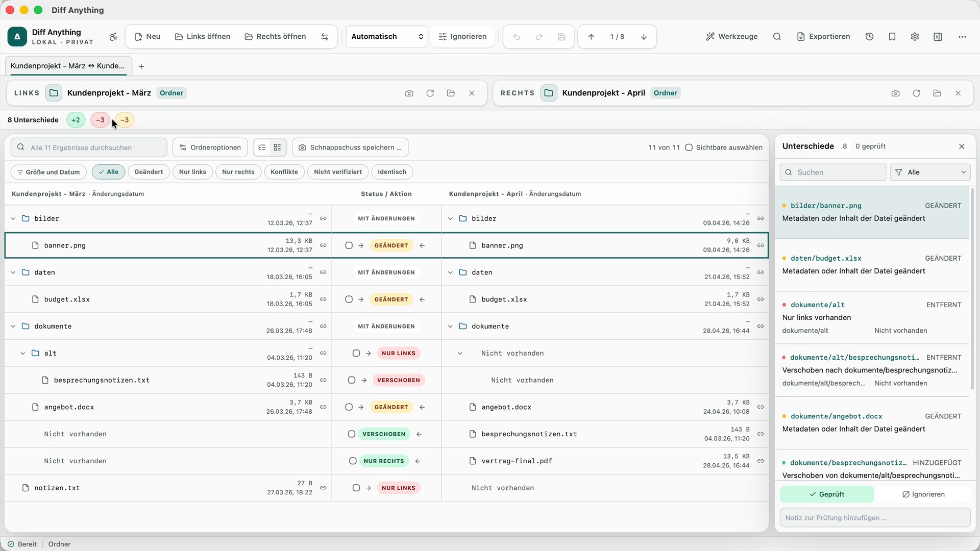The height and width of the screenshot is (551, 980).
Task: Click the Exportieren button
Action: pyautogui.click(x=823, y=37)
